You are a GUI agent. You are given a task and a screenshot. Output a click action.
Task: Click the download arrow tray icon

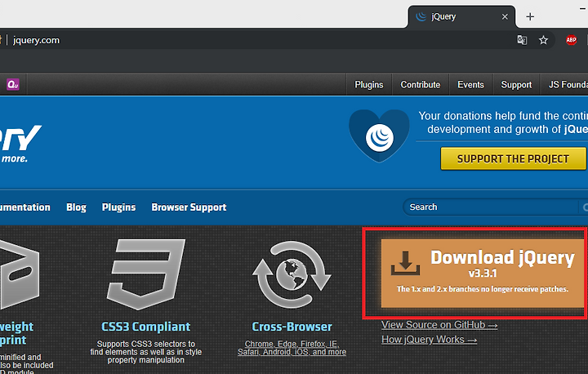(x=405, y=263)
